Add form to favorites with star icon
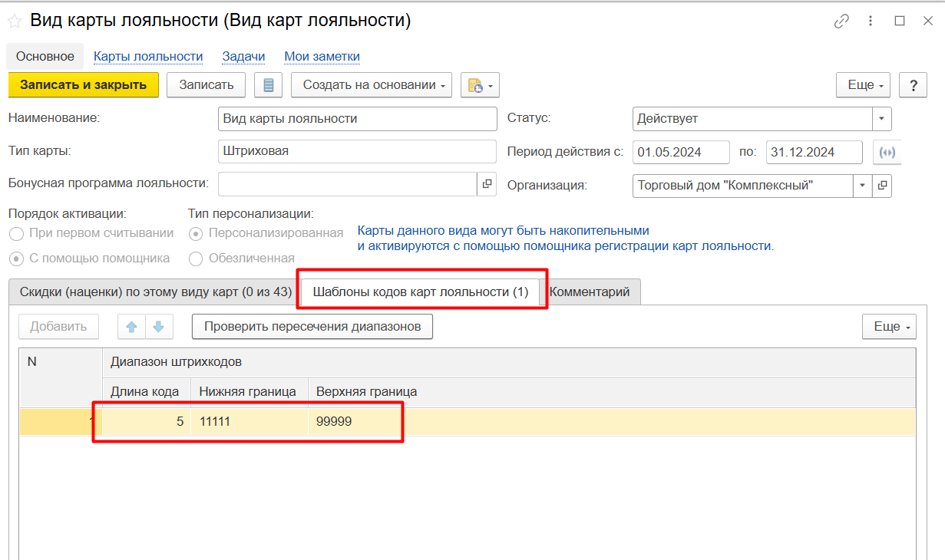The height and width of the screenshot is (560, 945). point(14,21)
